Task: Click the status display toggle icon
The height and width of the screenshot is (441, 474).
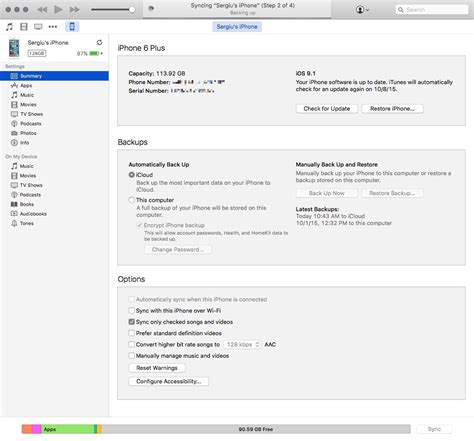Action: pos(151,8)
